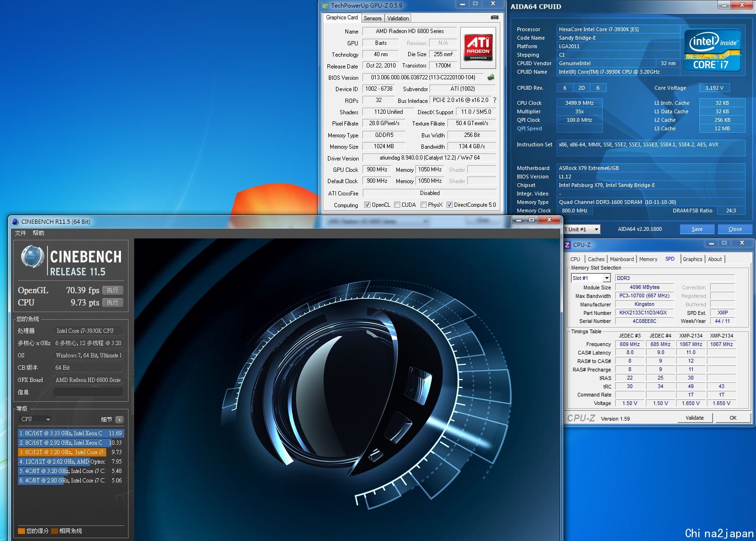
Task: Click the Motherboard ASRock X79 Extreme6/GB value
Action: (651, 168)
